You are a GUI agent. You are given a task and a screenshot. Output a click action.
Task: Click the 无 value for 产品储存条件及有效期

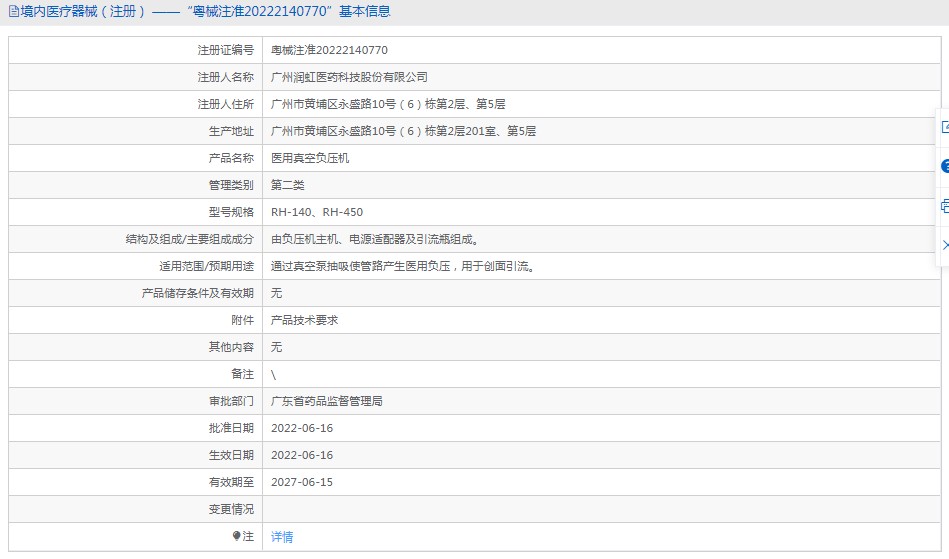pos(277,293)
